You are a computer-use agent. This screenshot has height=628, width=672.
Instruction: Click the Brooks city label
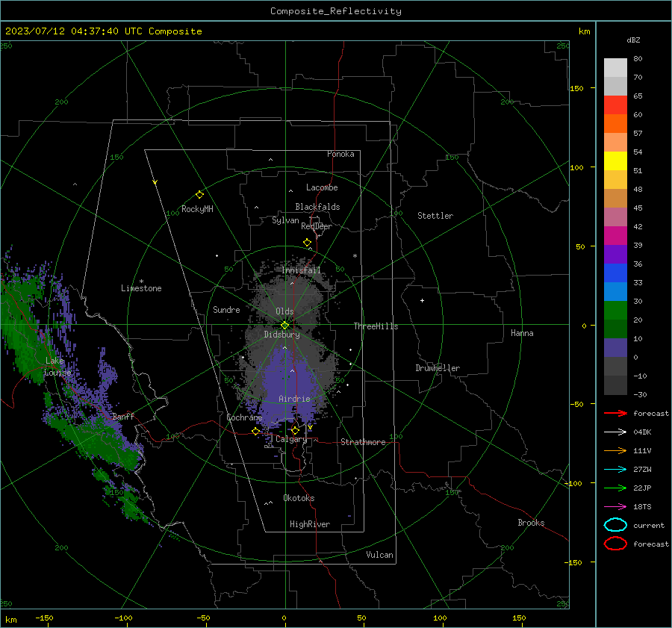tap(531, 523)
